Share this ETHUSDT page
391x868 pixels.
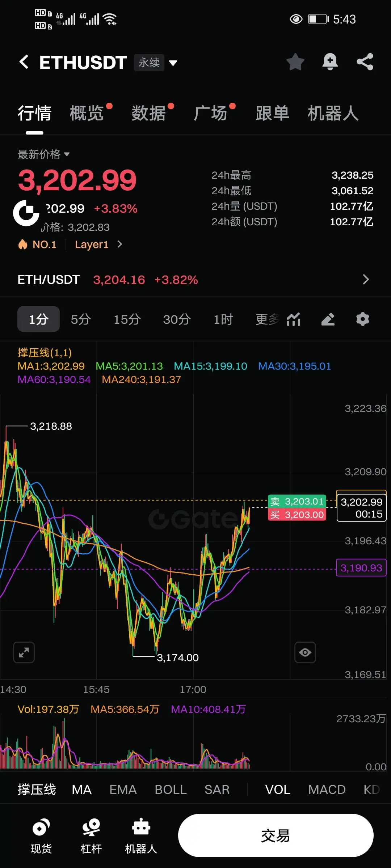tap(365, 62)
